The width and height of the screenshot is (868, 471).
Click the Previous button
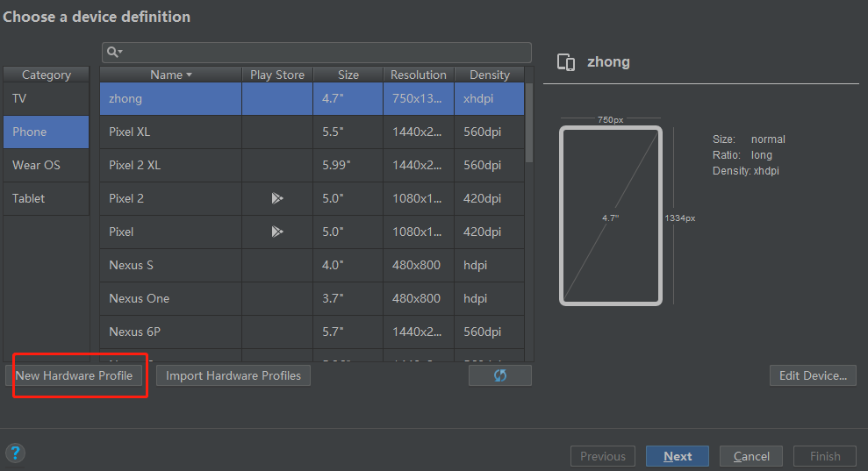coord(603,456)
